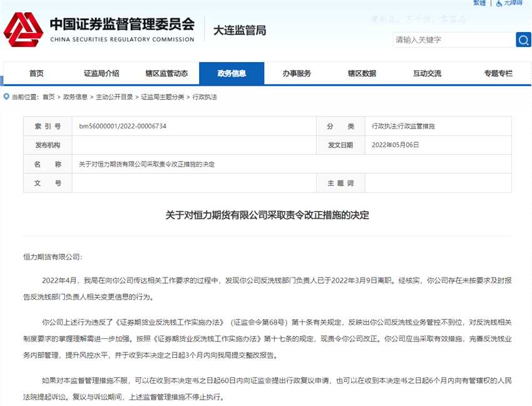Viewport: 532px width, 406px height.
Task: Click the blue search magnifier icon
Action: click(x=523, y=39)
